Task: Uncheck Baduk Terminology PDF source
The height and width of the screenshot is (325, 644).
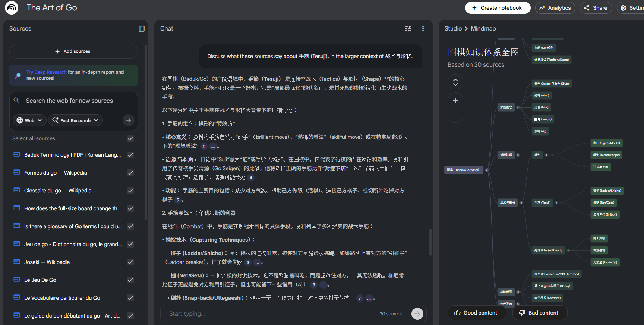Action: [130, 155]
